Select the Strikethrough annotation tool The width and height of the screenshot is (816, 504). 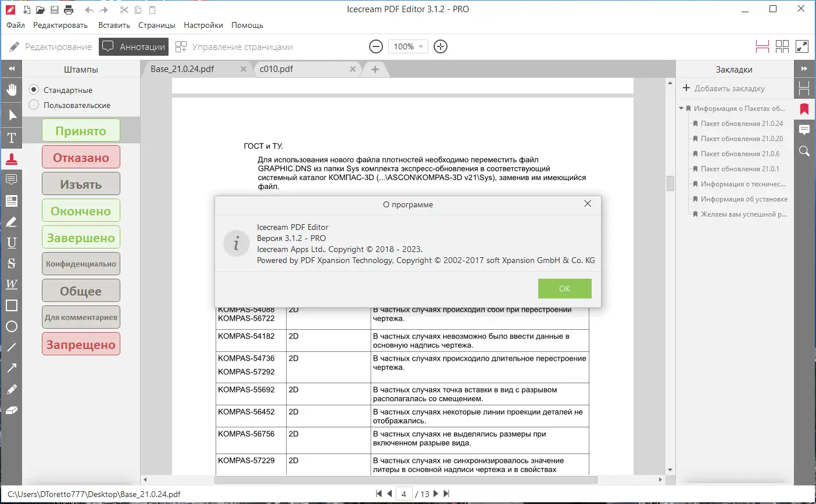pos(11,263)
